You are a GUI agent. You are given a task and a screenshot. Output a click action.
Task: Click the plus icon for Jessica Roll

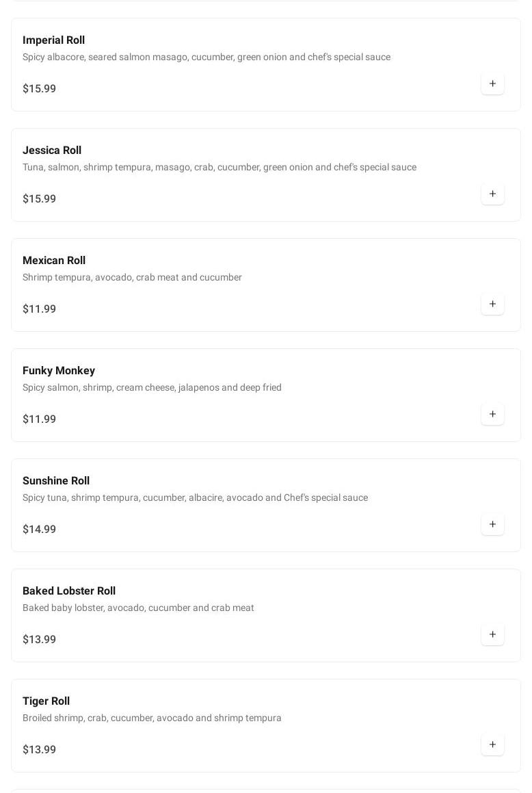coord(492,194)
